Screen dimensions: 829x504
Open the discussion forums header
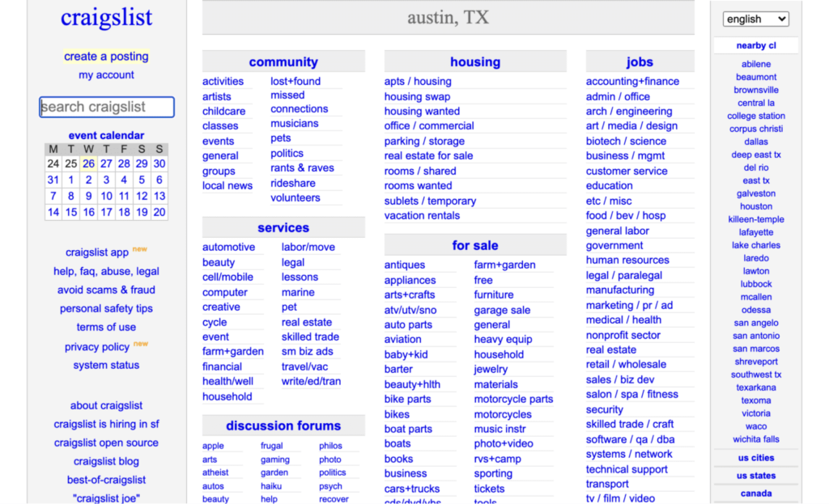click(x=283, y=426)
